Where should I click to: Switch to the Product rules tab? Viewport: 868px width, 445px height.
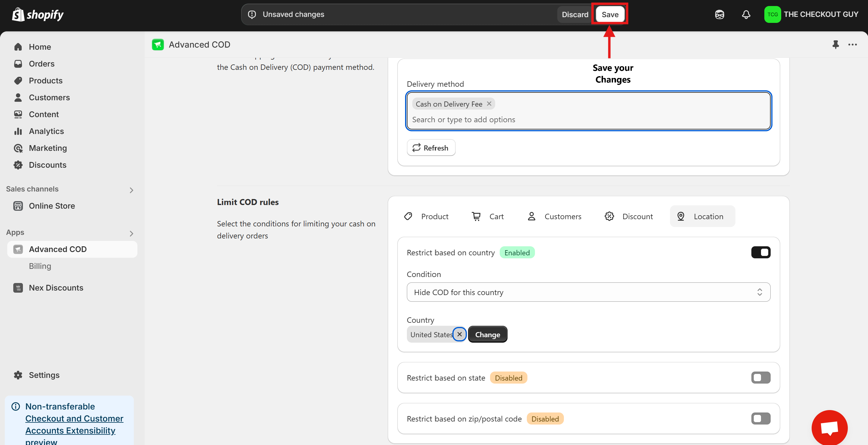pos(426,216)
